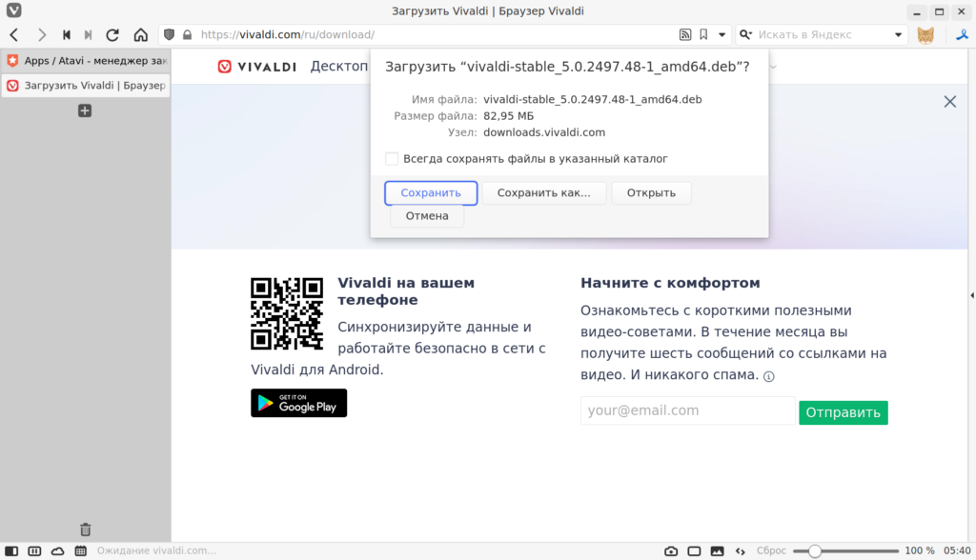Click Ожидание vivaldi.com status text
The height and width of the screenshot is (560, 976).
[x=156, y=550]
